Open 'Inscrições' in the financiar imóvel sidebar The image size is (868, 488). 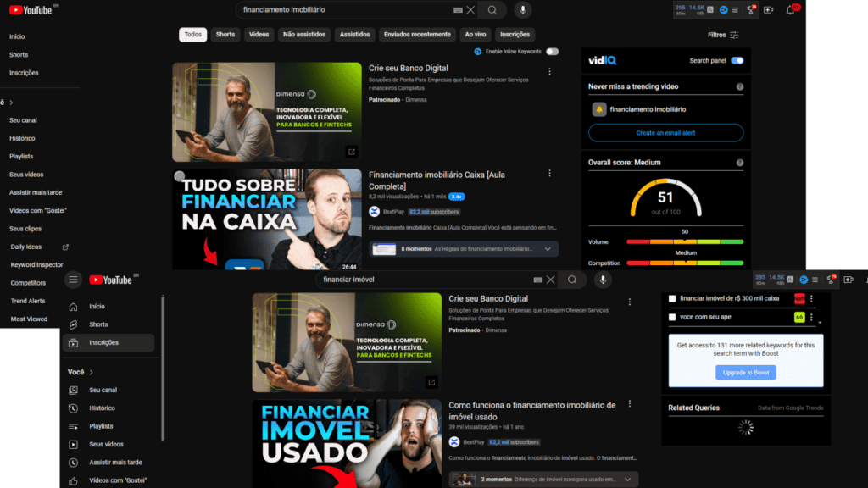tap(108, 343)
